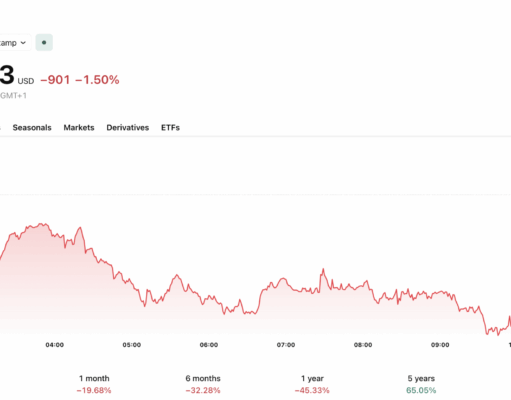The height and width of the screenshot is (400, 511).
Task: Switch to the Seasonals tab
Action: (x=32, y=128)
